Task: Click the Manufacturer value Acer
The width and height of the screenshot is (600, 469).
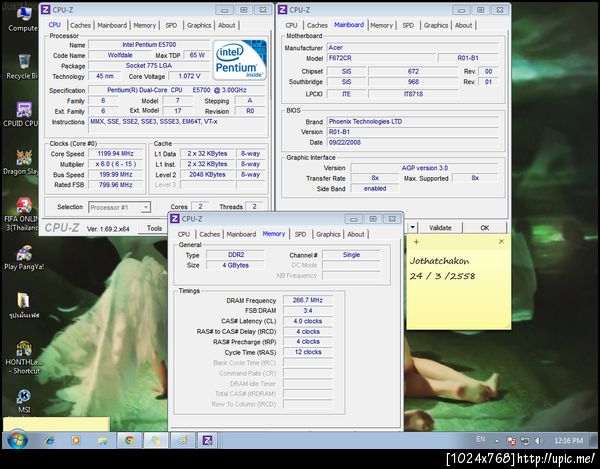Action: tap(412, 47)
